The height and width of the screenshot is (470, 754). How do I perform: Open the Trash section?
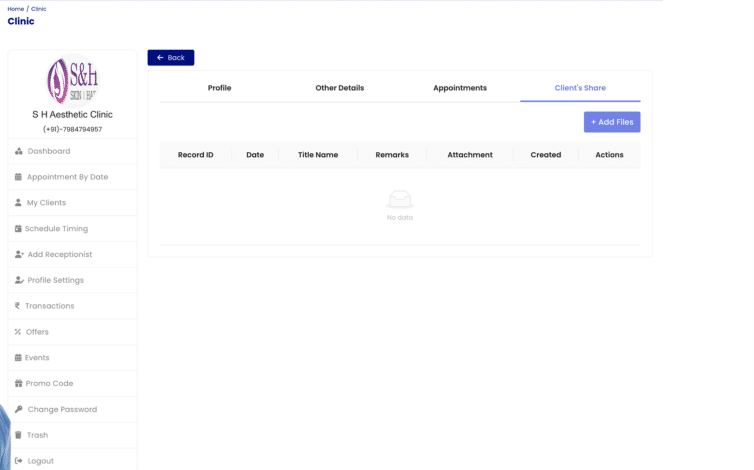tap(73, 435)
